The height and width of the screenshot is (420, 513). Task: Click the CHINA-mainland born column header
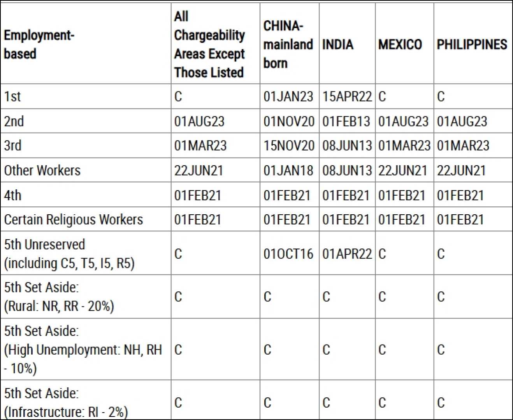tap(288, 44)
